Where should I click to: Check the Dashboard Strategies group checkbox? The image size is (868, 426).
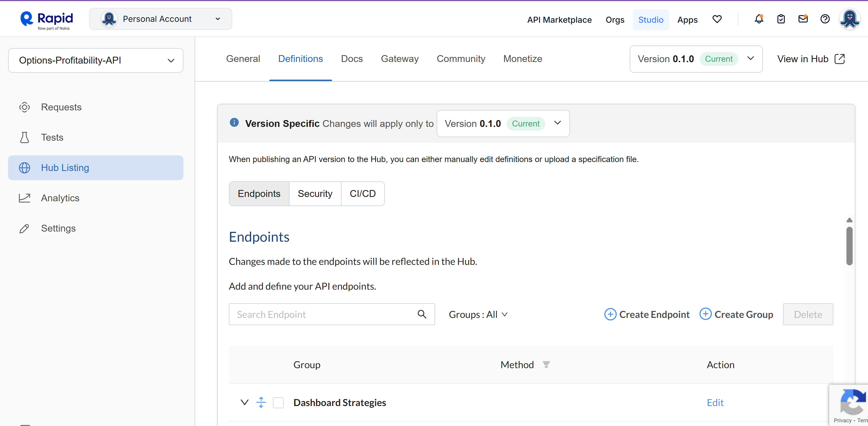pos(278,402)
